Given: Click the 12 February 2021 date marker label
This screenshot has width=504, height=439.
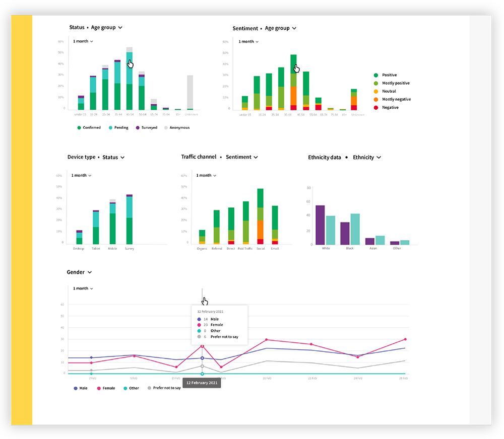Looking at the screenshot, I should coord(202,383).
